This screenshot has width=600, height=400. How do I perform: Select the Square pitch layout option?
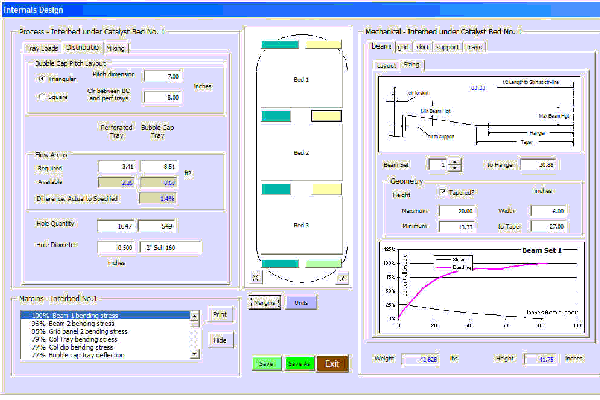[x=42, y=97]
